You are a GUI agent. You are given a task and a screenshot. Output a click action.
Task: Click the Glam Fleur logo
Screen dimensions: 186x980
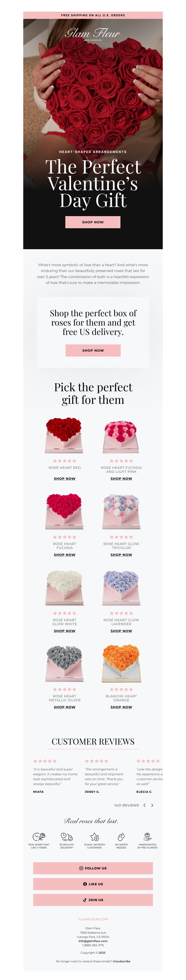(x=93, y=34)
